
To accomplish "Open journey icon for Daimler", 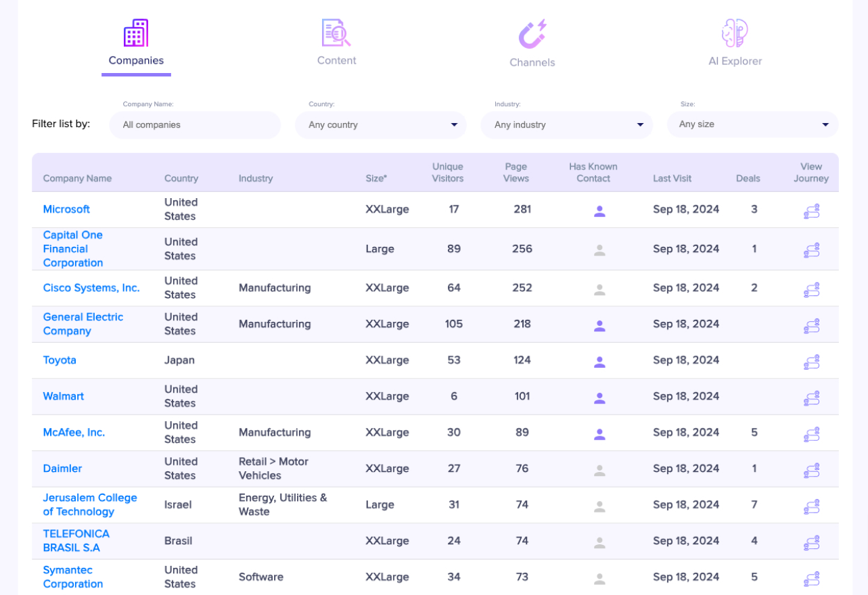I will 811,470.
